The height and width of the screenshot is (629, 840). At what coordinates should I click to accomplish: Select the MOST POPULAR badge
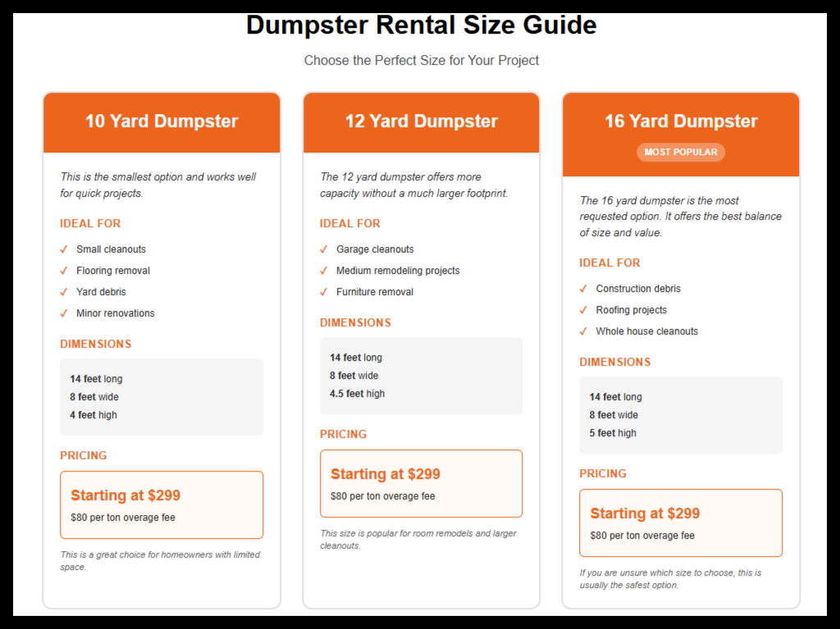pos(681,153)
